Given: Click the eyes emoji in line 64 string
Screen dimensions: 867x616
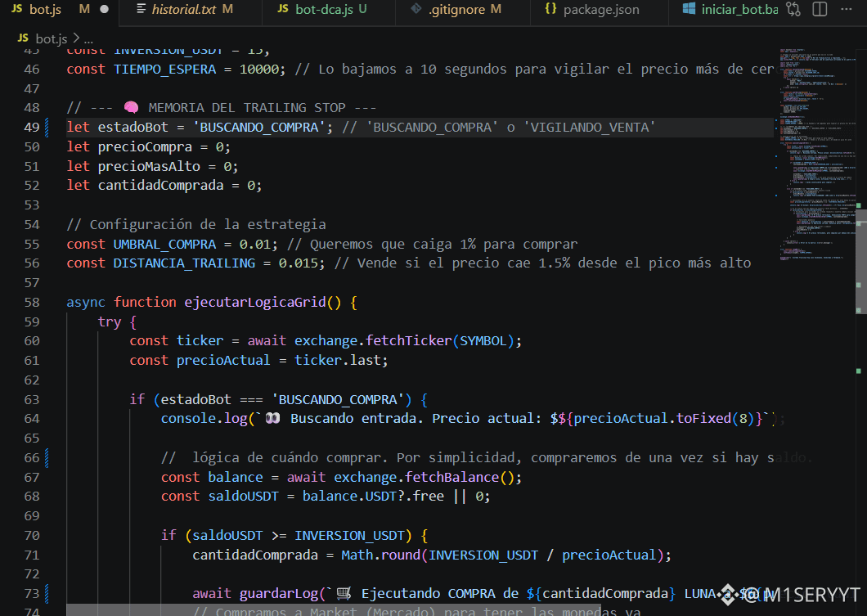Looking at the screenshot, I should click(272, 419).
